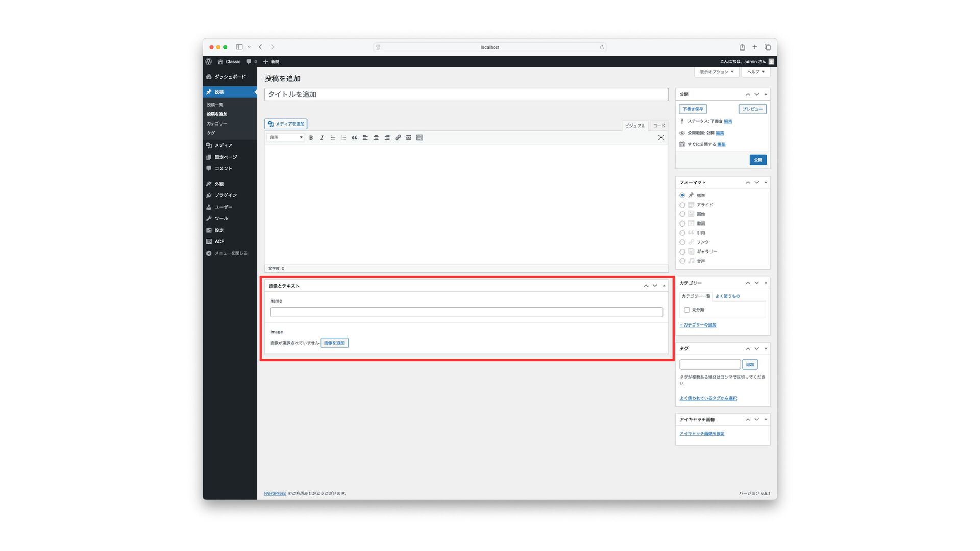
Task: Collapse the 画像とテキスト meta box
Action: pos(664,286)
